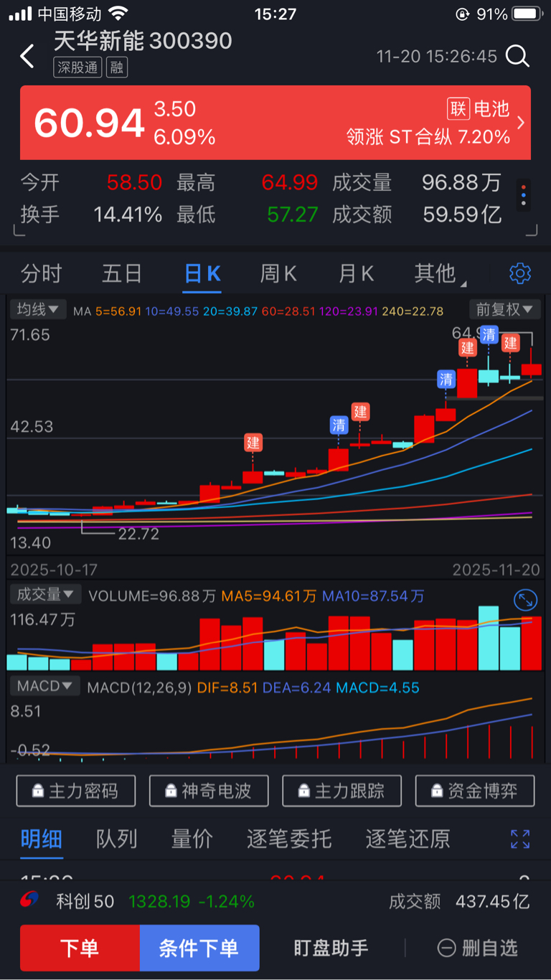
Task: Tap the current price 60.94
Action: (x=90, y=123)
